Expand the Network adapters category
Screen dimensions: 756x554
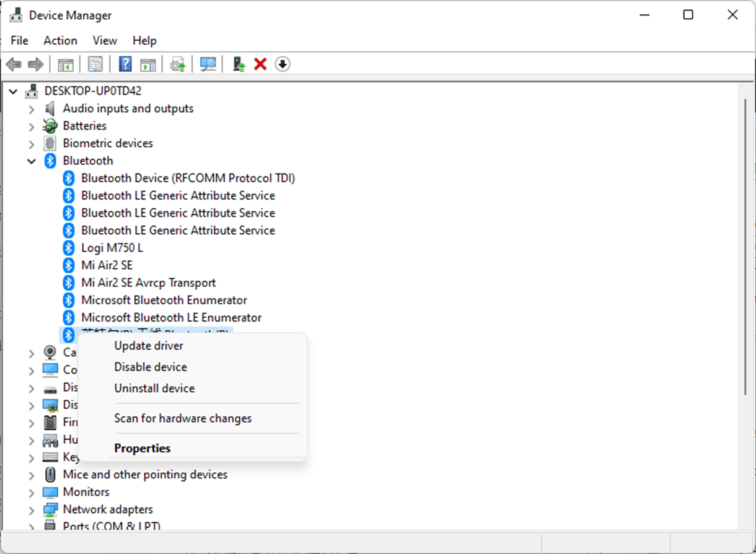(32, 510)
